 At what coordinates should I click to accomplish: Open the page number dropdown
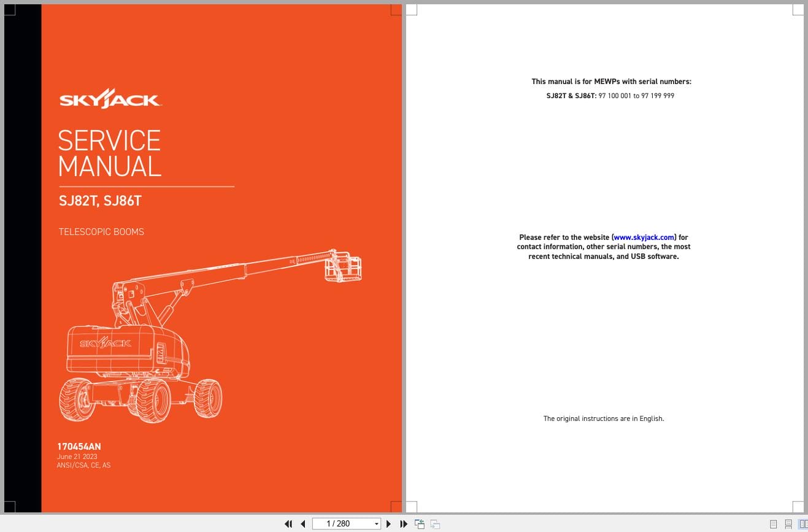pyautogui.click(x=376, y=523)
